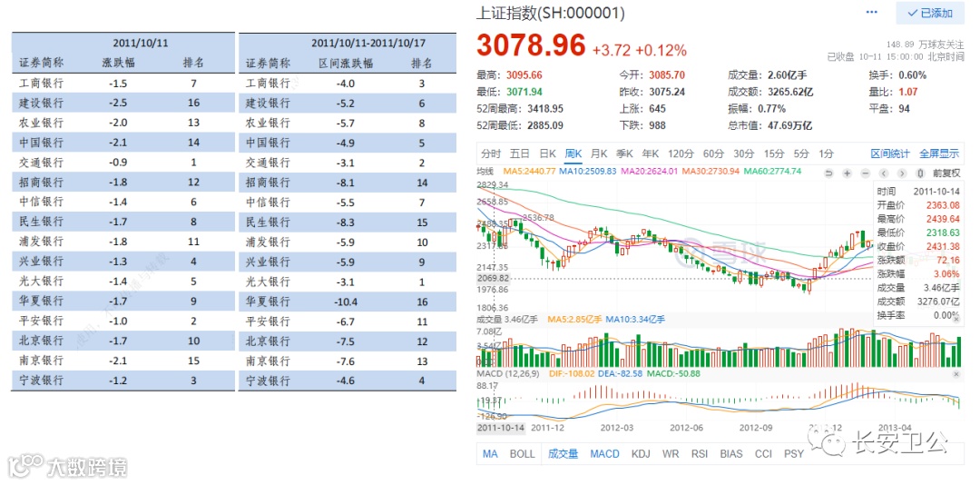Click the 今开 value 3085.70

pos(667,75)
